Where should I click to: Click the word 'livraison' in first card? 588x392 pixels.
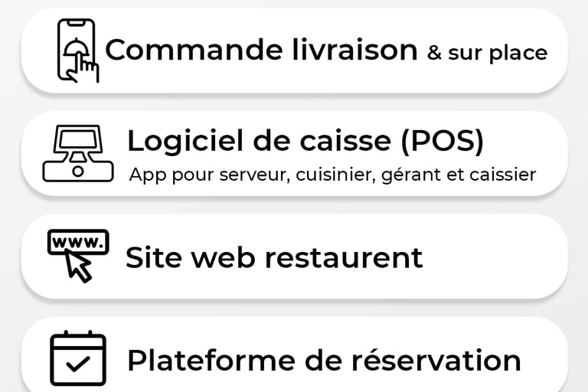tap(354, 50)
